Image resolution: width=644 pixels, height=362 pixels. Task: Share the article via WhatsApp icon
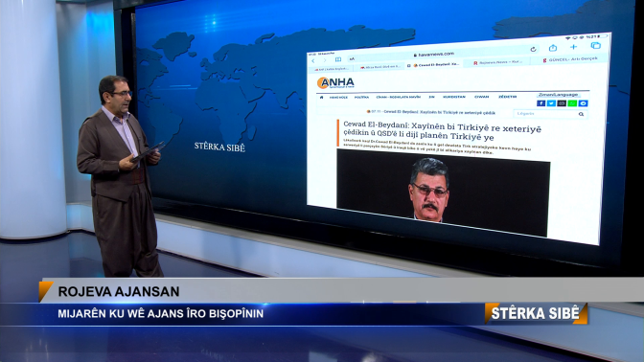(572, 103)
